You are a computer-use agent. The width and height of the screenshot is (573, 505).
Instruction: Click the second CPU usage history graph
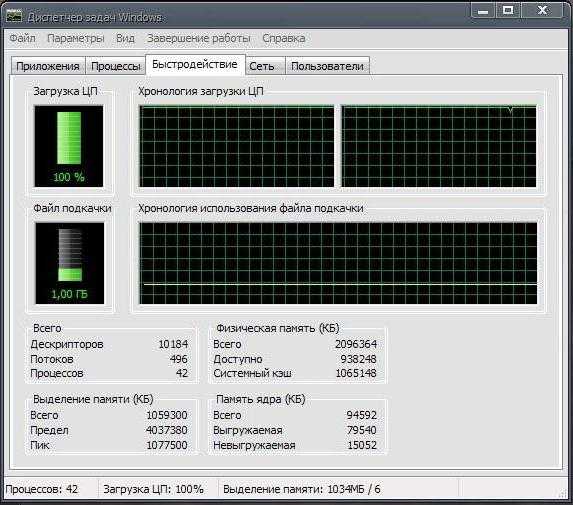[439, 146]
